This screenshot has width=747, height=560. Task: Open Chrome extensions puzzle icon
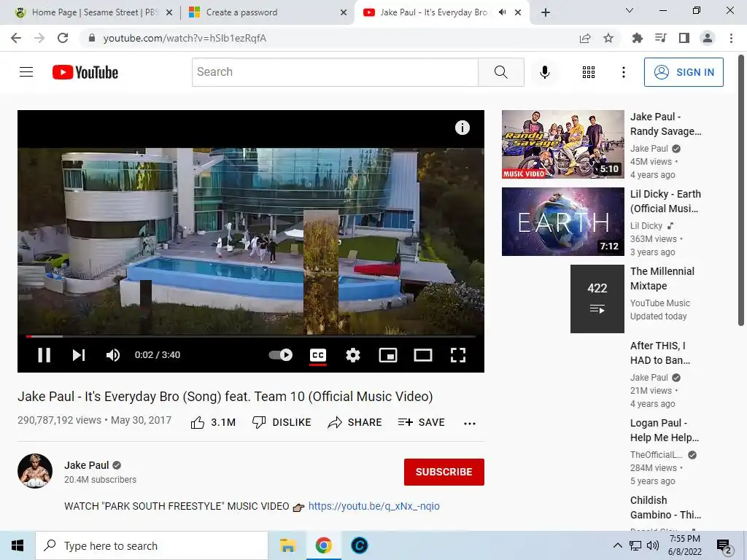[x=637, y=38]
